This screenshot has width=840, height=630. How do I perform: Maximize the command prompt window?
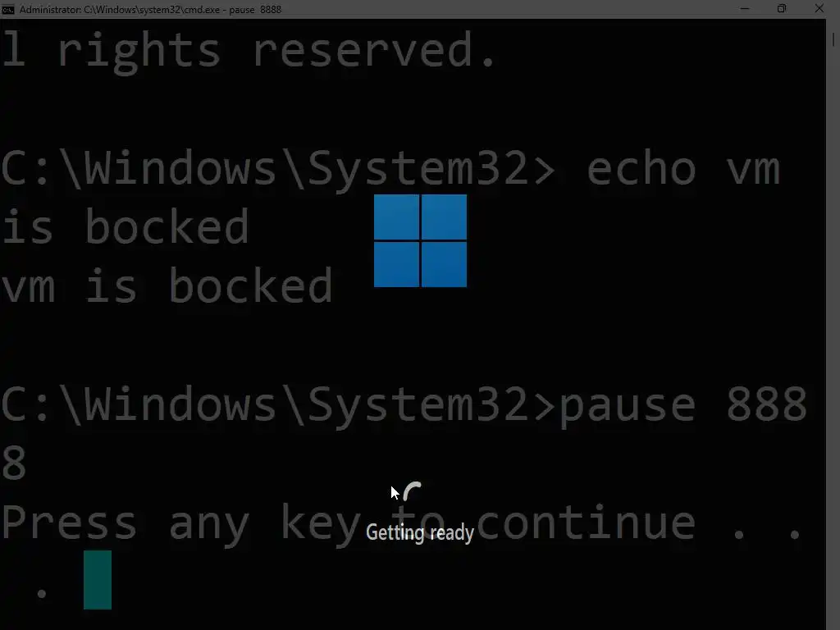coord(782,8)
